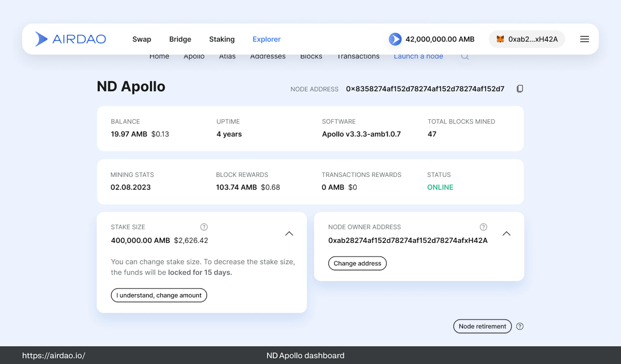The height and width of the screenshot is (364, 621).
Task: Click the AMB token balance icon
Action: 395,39
